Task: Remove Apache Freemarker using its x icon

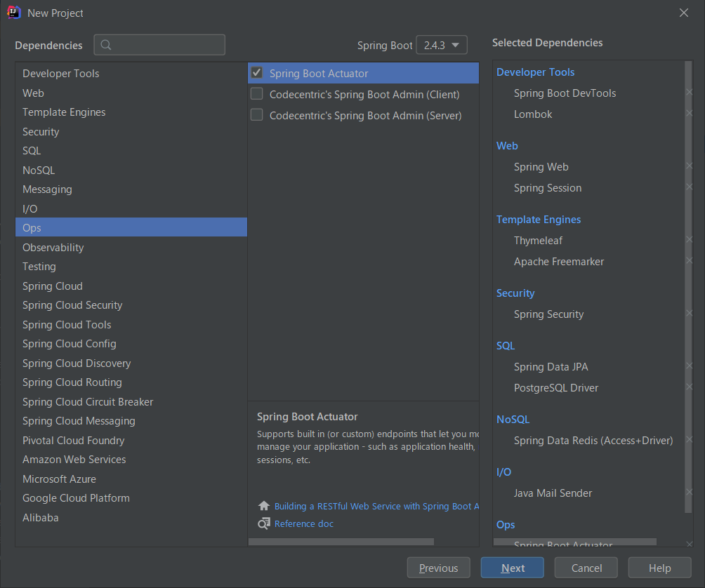Action: pyautogui.click(x=689, y=260)
